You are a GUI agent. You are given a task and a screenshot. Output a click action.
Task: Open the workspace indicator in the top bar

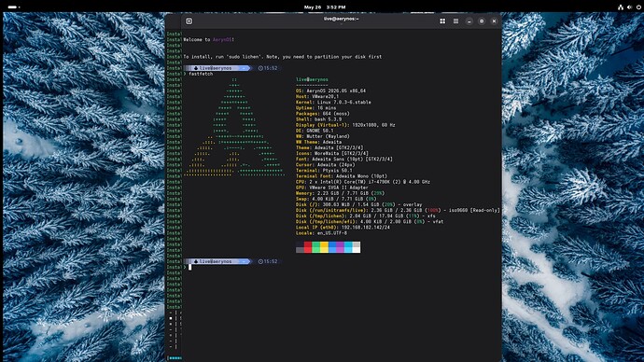[x=14, y=7]
